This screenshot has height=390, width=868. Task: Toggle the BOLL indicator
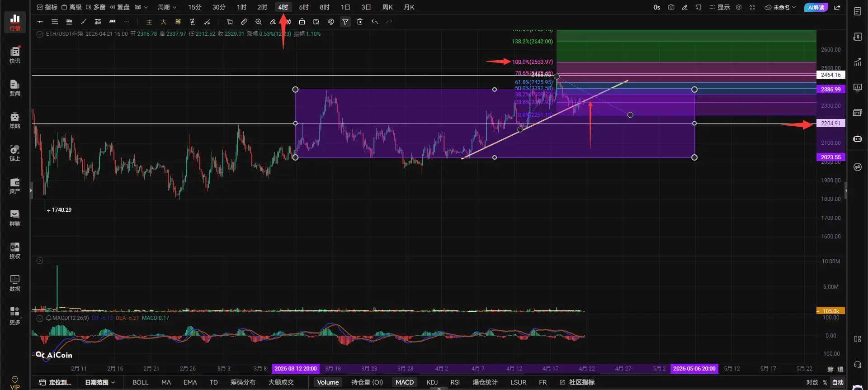coord(140,382)
